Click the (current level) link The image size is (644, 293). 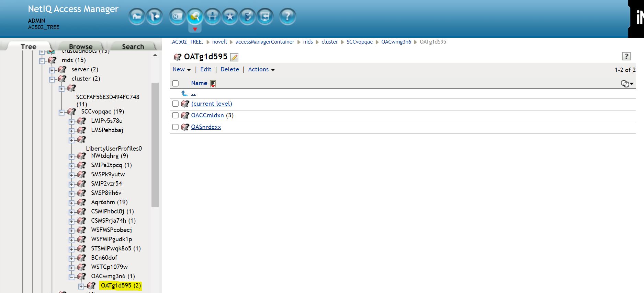click(212, 104)
